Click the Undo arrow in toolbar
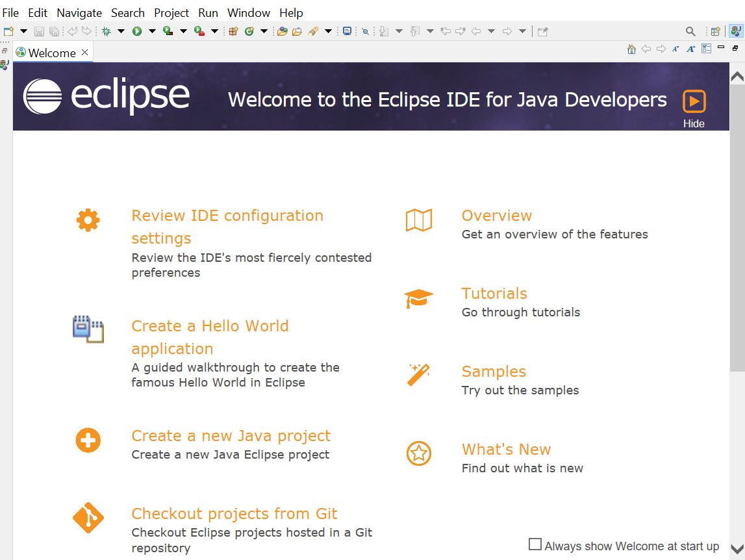 [72, 31]
